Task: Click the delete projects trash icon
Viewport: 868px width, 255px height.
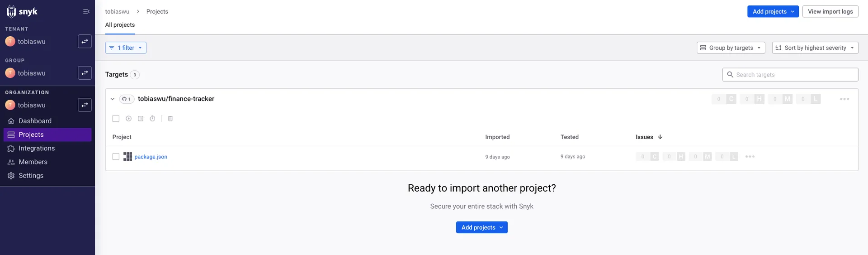Action: pos(170,119)
